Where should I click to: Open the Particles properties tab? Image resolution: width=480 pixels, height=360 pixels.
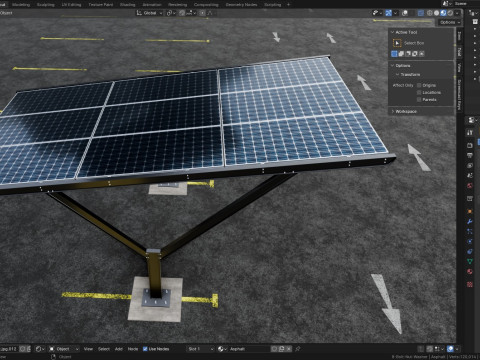470,231
